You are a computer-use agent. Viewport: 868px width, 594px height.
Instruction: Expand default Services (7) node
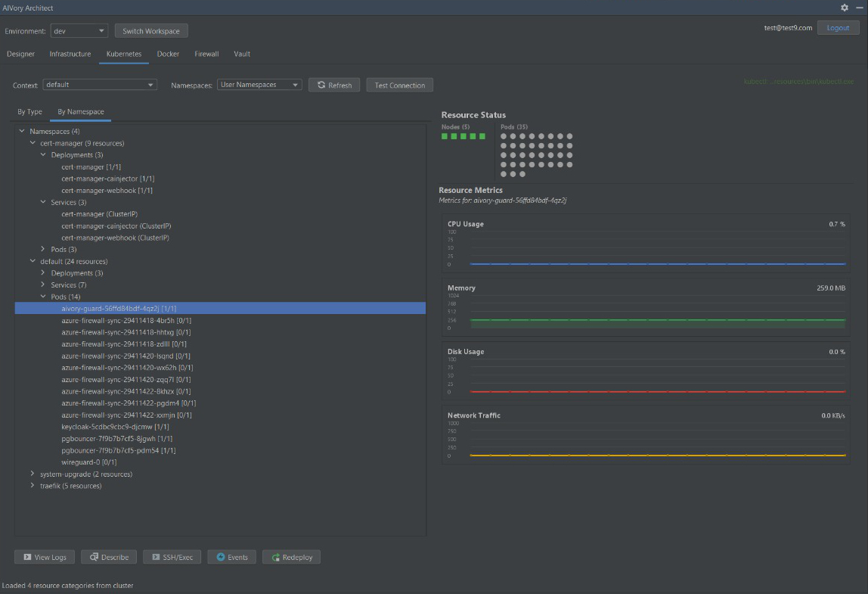coord(43,285)
